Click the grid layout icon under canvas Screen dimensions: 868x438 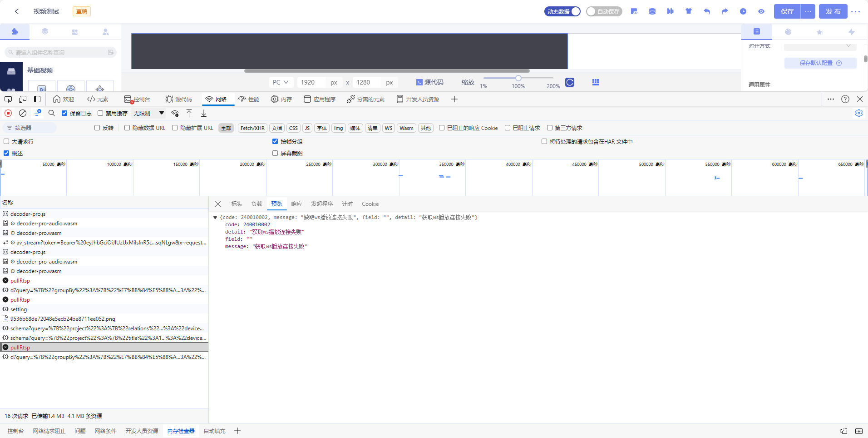[x=596, y=82]
